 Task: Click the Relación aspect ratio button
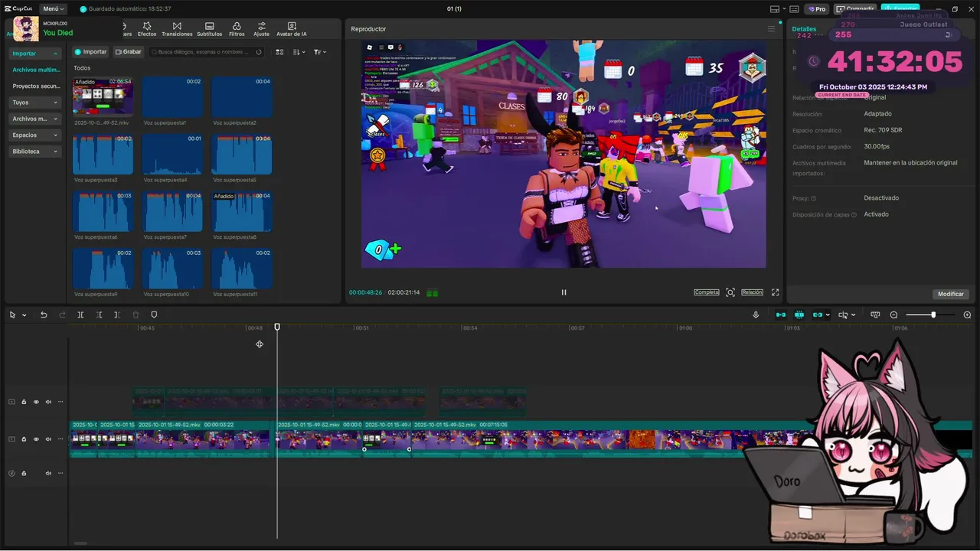point(752,292)
